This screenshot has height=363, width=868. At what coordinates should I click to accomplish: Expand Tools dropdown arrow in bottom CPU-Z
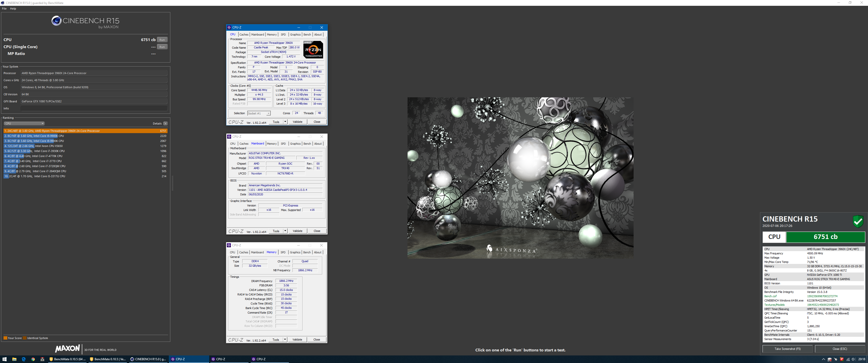285,340
